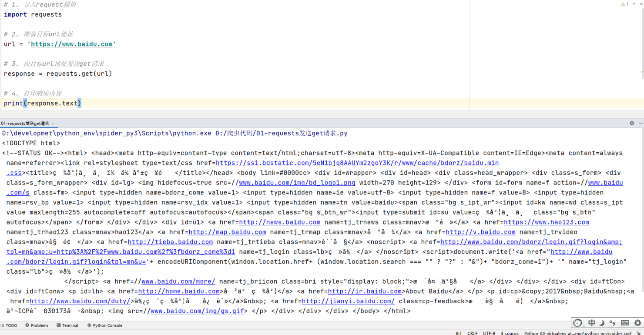Click the 'import requests' code line
This screenshot has width=644, height=335.
coord(33,14)
